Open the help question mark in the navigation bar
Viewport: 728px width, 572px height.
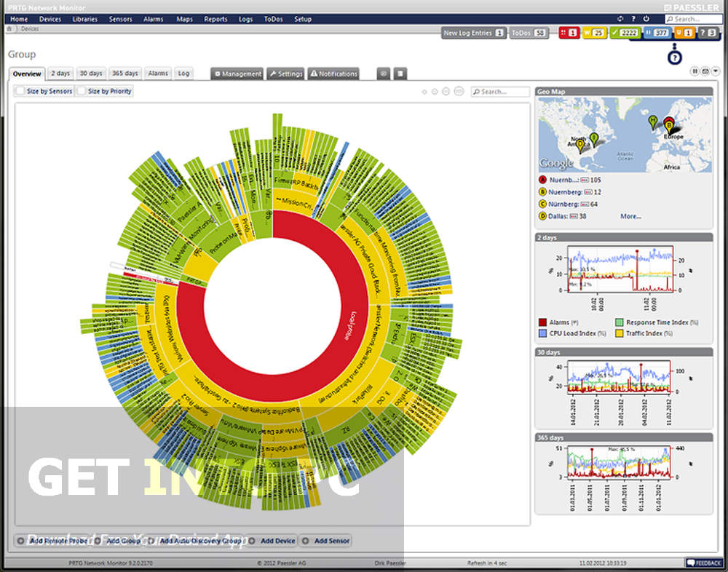pyautogui.click(x=633, y=19)
